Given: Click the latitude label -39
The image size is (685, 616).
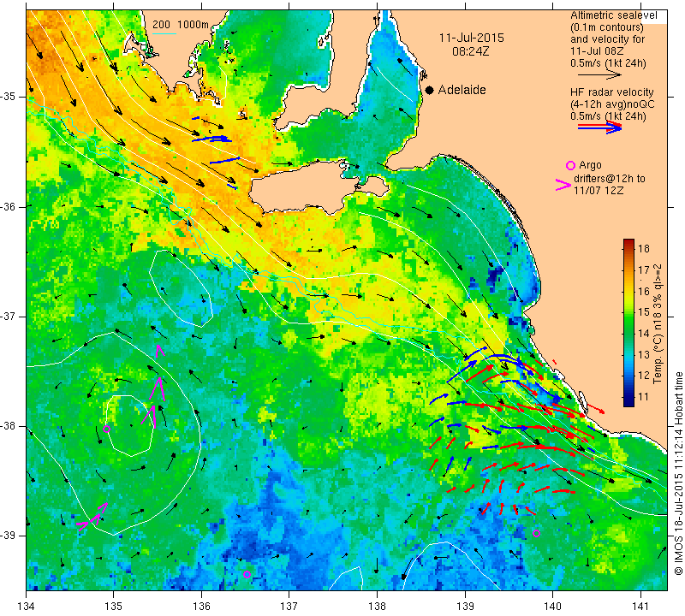Looking at the screenshot, I should tap(9, 536).
